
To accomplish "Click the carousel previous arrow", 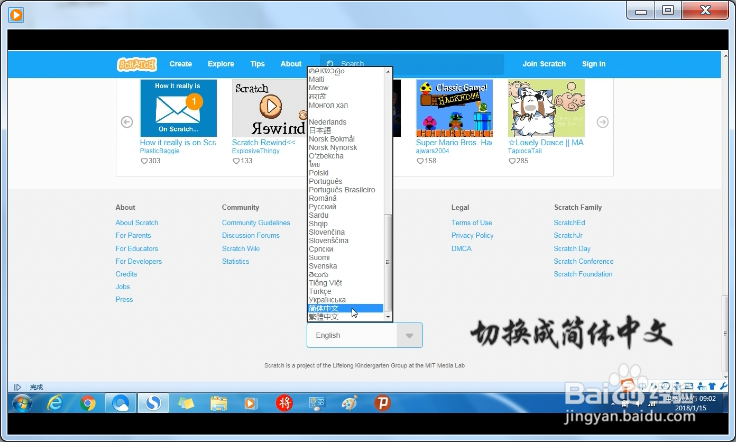I will point(127,122).
